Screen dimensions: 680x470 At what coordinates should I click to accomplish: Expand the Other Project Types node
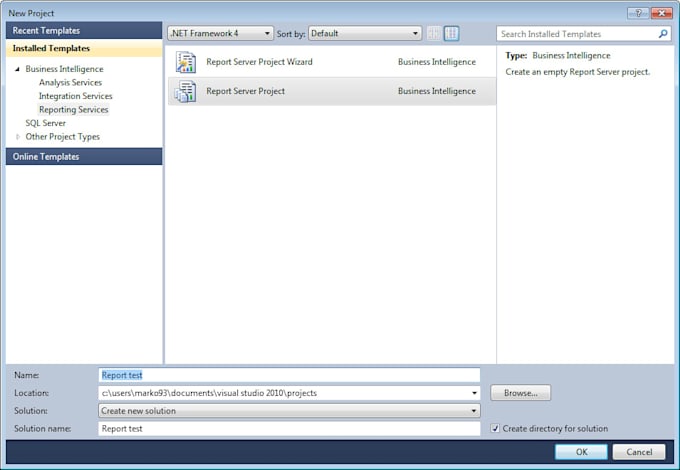click(17, 137)
